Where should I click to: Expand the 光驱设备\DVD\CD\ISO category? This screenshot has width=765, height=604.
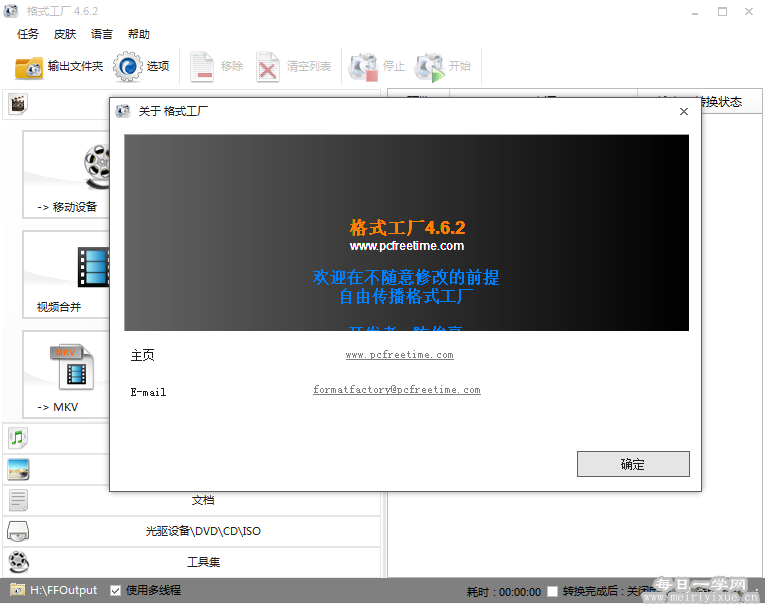click(192, 531)
